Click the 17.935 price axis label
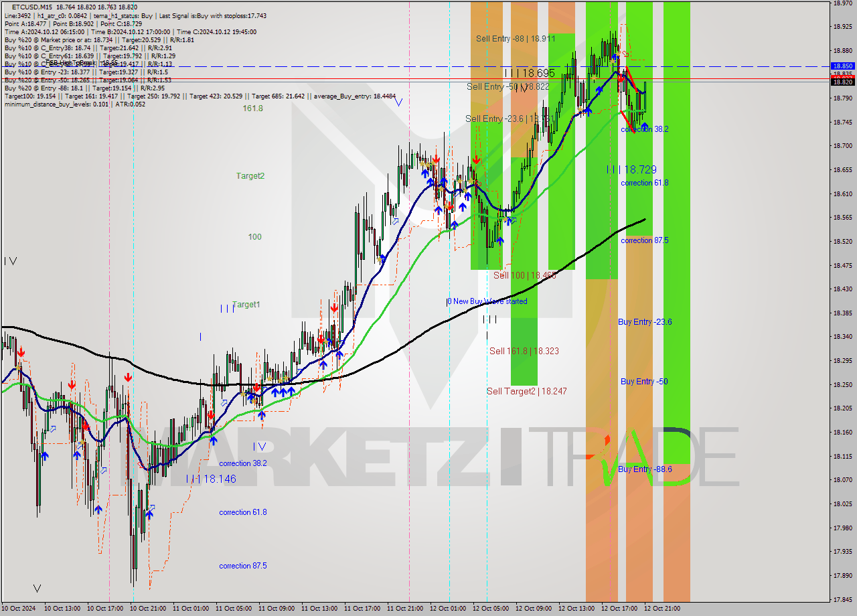The width and height of the screenshot is (857, 616). pos(842,551)
